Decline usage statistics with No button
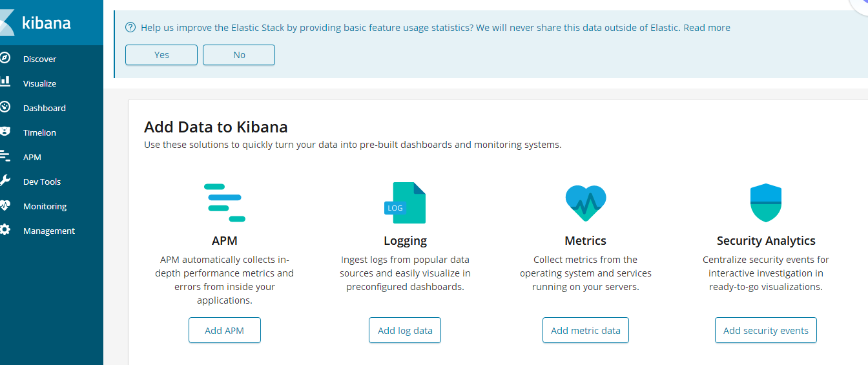This screenshot has width=868, height=365. pos(239,55)
